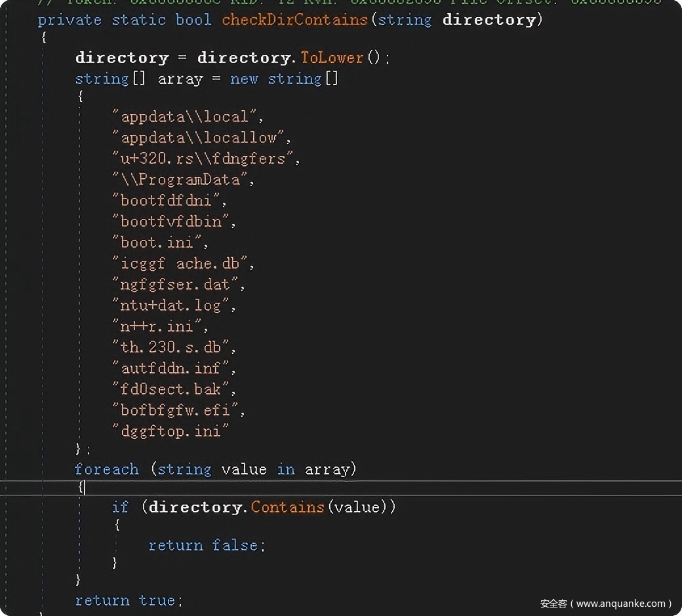
Task: Click the "bofbfgfw.efi" array entry
Action: (x=178, y=410)
